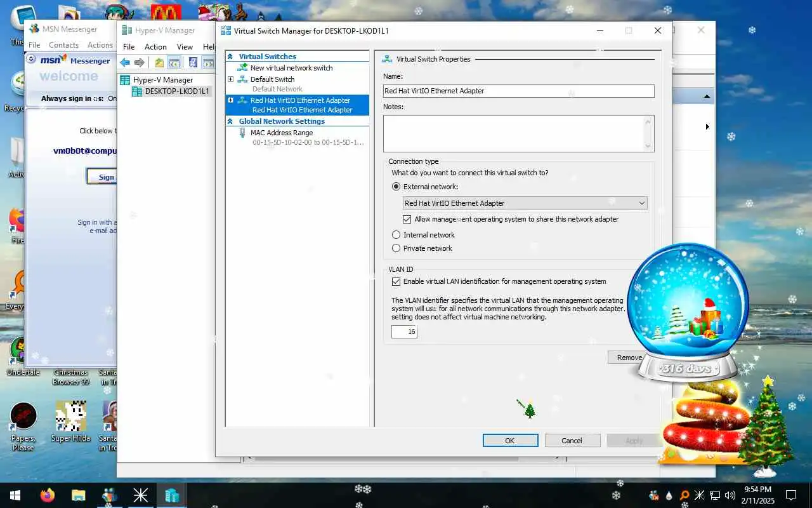
Task: Toggle Enable virtual LAN identification checkbox
Action: click(x=396, y=281)
